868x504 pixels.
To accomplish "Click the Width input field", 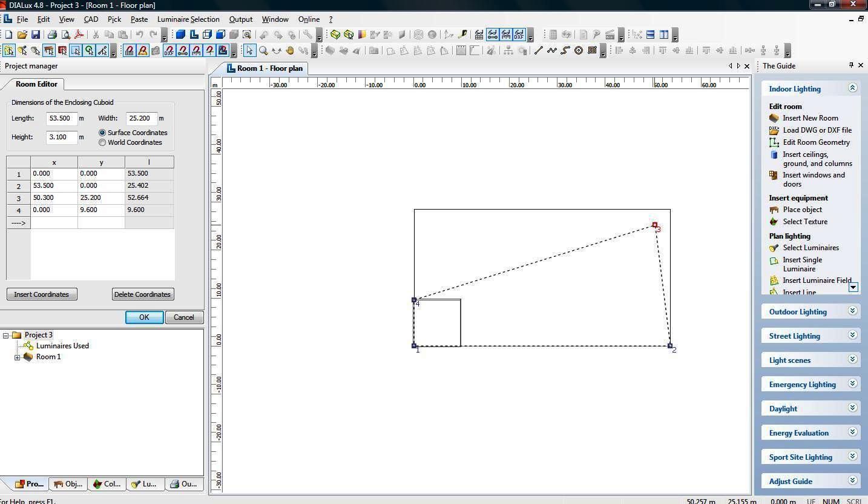I will pyautogui.click(x=142, y=119).
